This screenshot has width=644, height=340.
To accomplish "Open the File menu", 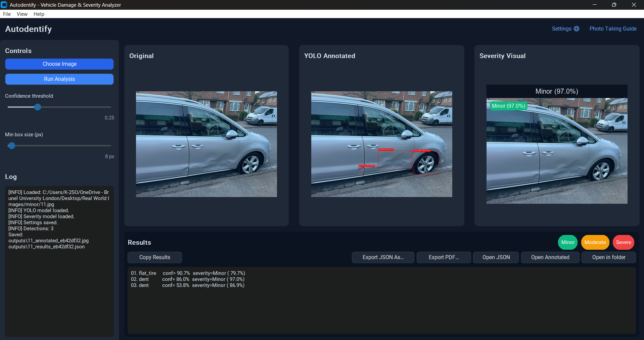I will [7, 14].
